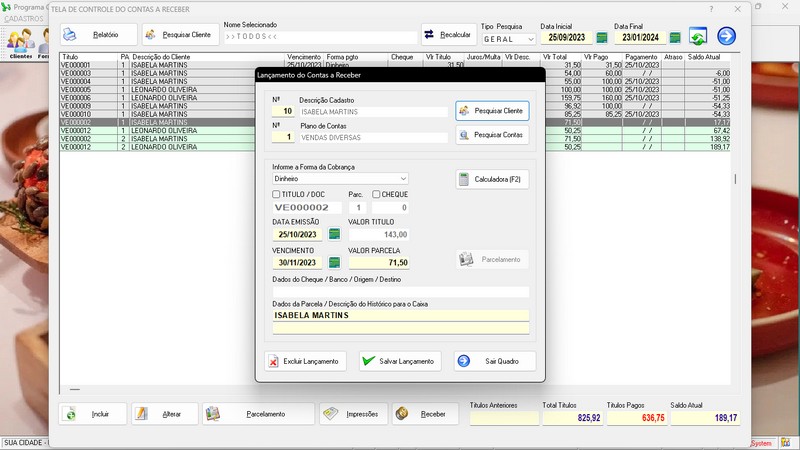Expand the Forma da Cobrança dropdown
800x450 pixels.
coord(403,179)
